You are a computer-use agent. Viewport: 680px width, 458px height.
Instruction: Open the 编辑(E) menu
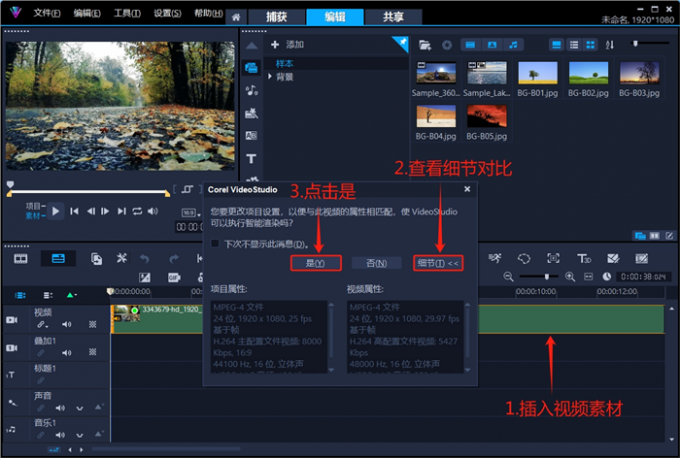point(87,13)
